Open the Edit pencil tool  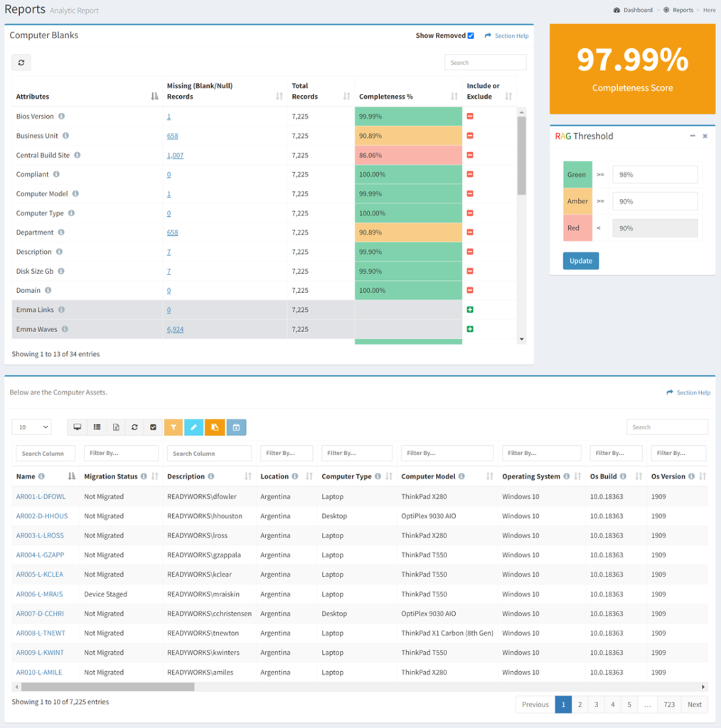[193, 427]
